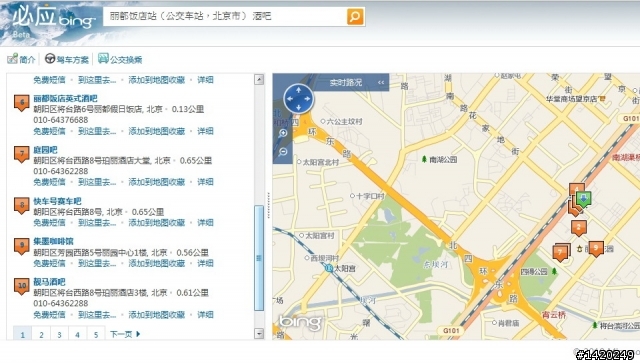Click result marker 7 in the list

tap(22, 154)
